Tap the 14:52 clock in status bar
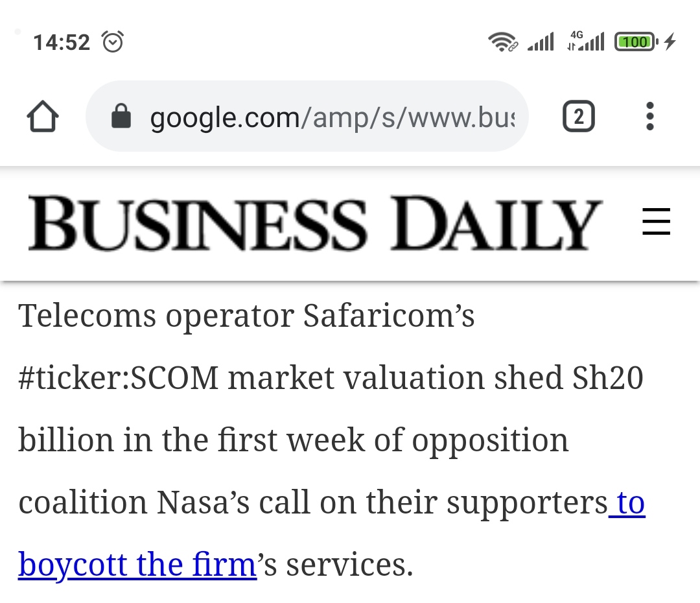This screenshot has width=700, height=603. tap(62, 42)
